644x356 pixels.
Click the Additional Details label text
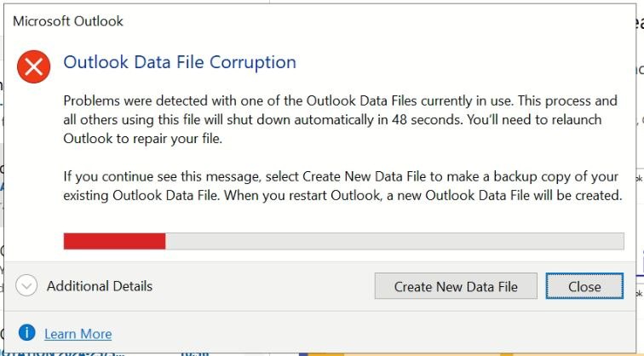(x=100, y=286)
